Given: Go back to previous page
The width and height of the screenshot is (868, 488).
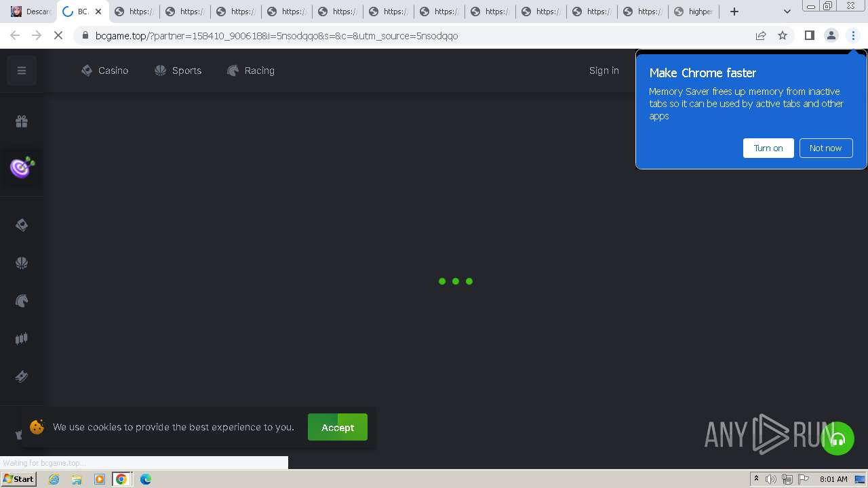Looking at the screenshot, I should pyautogui.click(x=15, y=35).
